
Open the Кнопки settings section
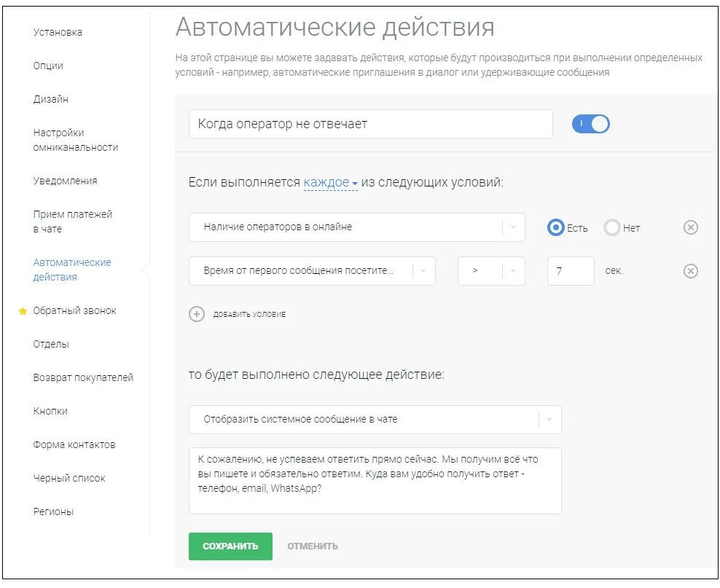pyautogui.click(x=50, y=411)
